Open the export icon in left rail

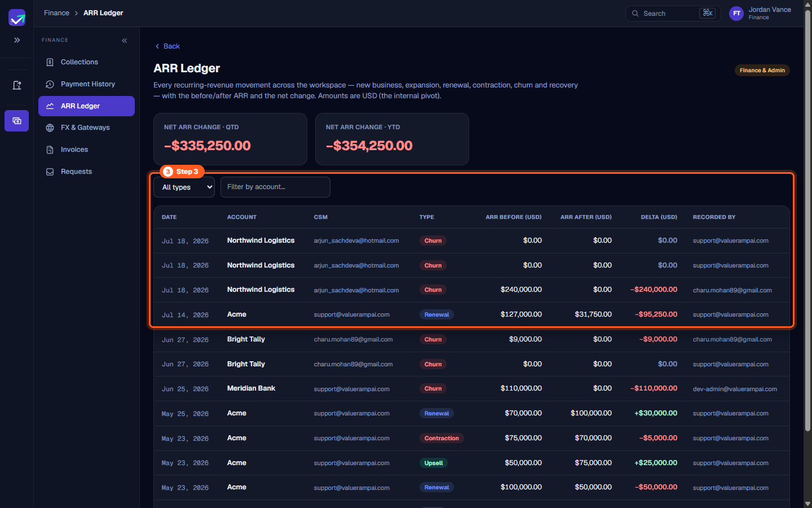17,85
